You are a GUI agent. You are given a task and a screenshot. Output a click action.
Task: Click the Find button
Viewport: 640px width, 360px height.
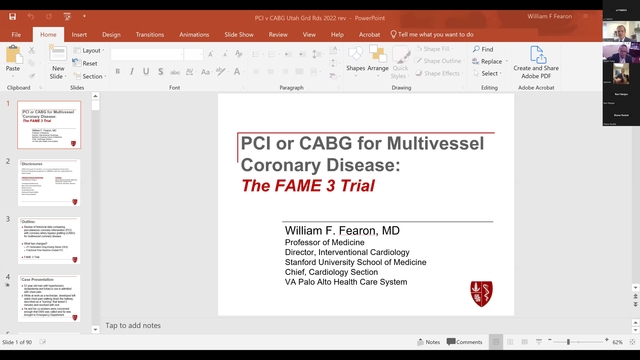[x=483, y=49]
